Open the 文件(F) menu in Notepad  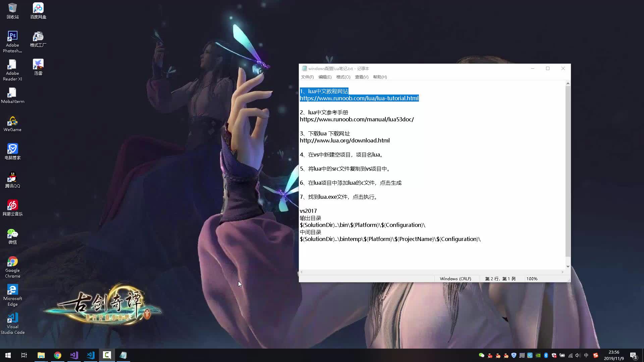307,77
